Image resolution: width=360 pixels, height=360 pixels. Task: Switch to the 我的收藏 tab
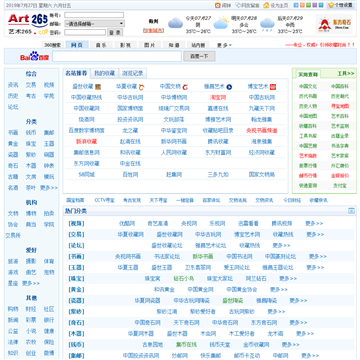tap(104, 73)
